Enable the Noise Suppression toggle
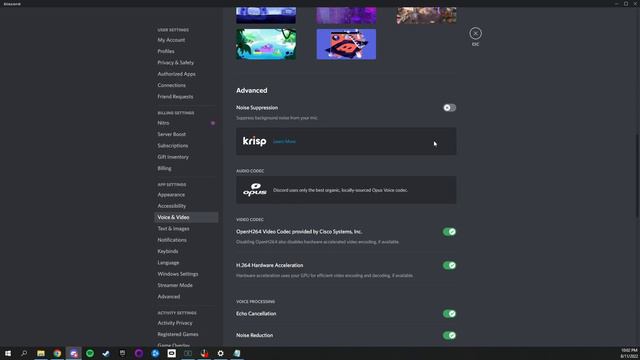 449,108
